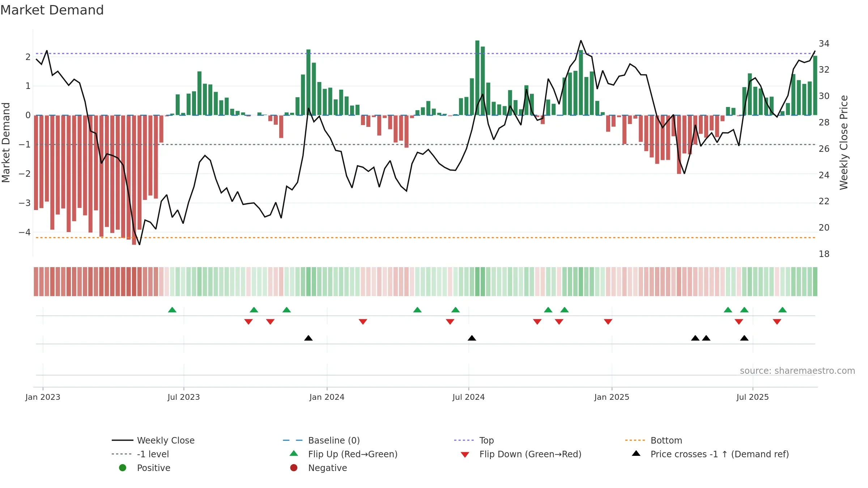
Task: Toggle the -1 level legend entry
Action: (x=140, y=454)
